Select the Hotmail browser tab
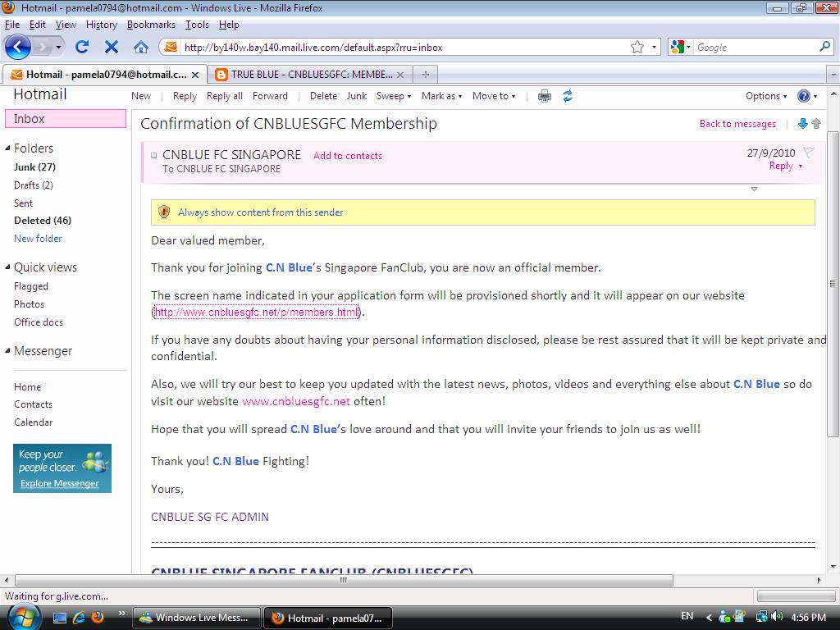This screenshot has height=630, width=840. pyautogui.click(x=104, y=75)
